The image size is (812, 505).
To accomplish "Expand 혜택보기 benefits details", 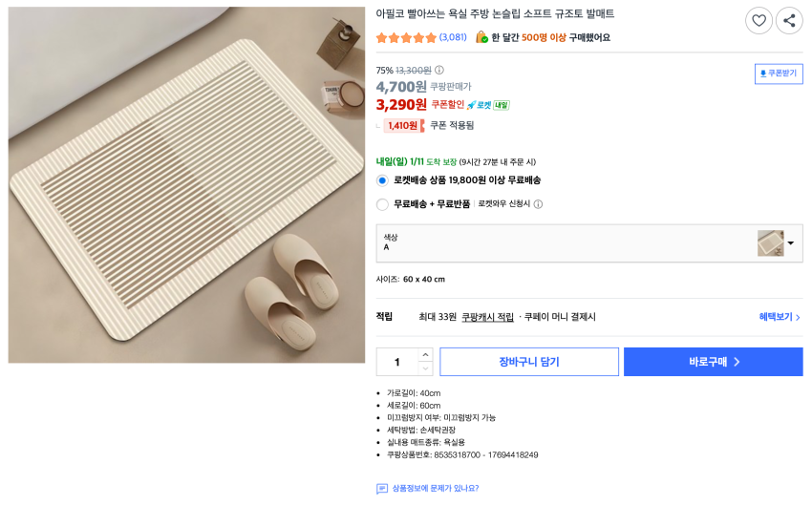I will (780, 317).
